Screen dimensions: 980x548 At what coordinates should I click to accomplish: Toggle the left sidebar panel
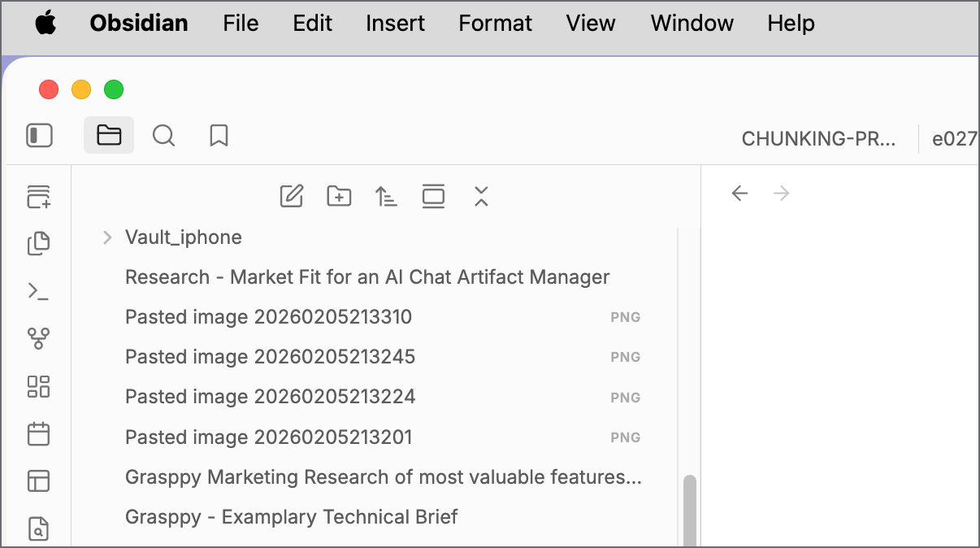pos(39,135)
